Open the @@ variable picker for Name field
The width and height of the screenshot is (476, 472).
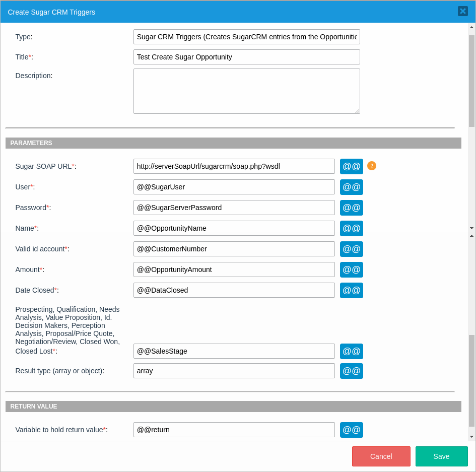point(351,228)
